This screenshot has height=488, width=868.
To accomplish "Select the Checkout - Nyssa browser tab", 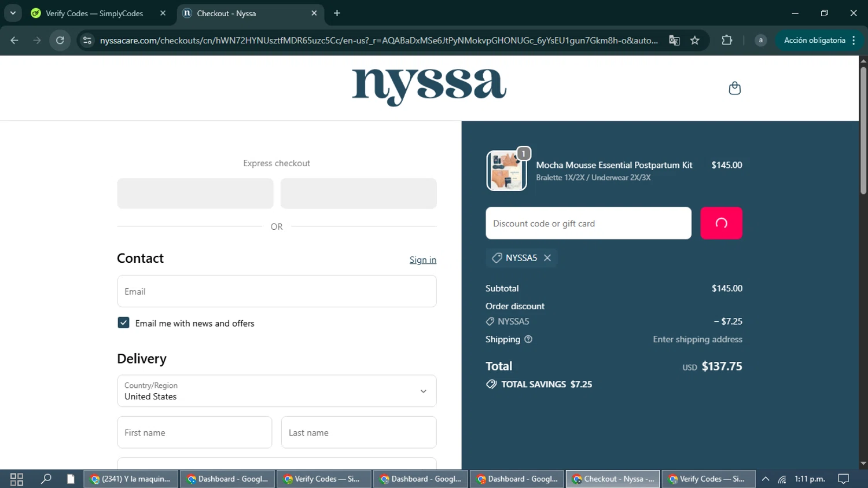I will pyautogui.click(x=249, y=13).
